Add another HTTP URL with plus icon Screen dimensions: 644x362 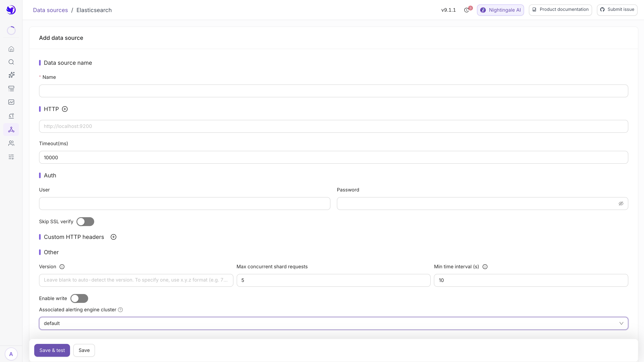click(x=65, y=109)
